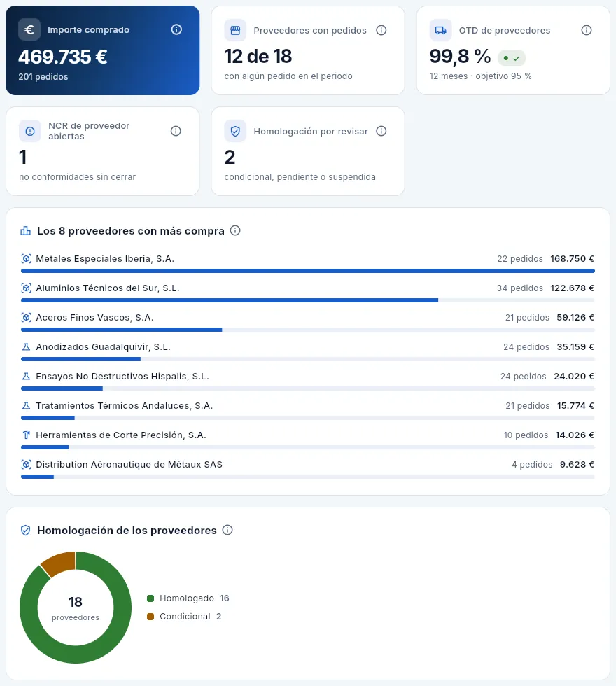616x686 pixels.
Task: Show info for Proveedores con pedidos
Action: (x=381, y=30)
